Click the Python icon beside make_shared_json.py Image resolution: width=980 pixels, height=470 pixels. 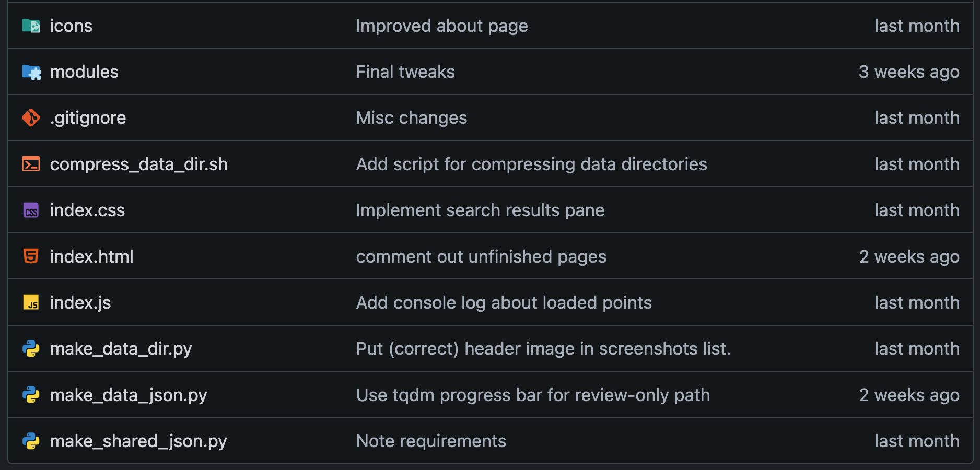click(x=31, y=441)
